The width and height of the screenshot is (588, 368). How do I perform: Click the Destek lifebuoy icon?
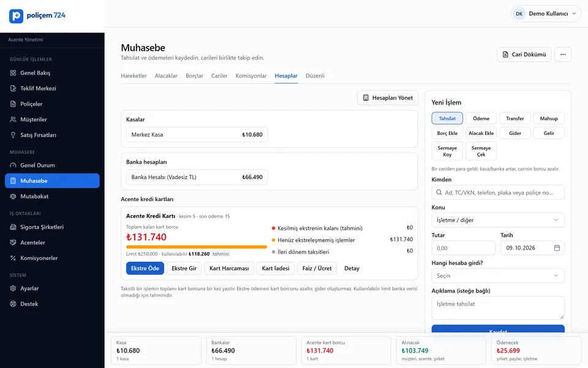coord(13,304)
